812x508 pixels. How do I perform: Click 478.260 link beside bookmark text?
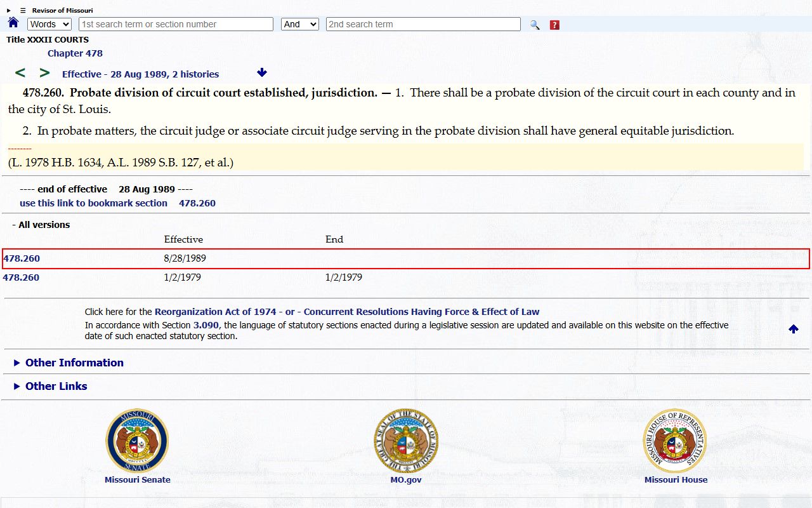197,203
